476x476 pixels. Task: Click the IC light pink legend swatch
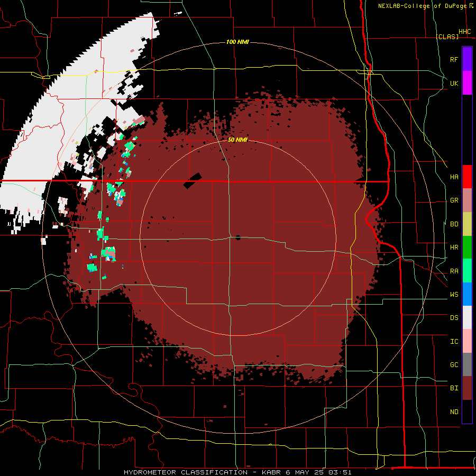click(467, 341)
